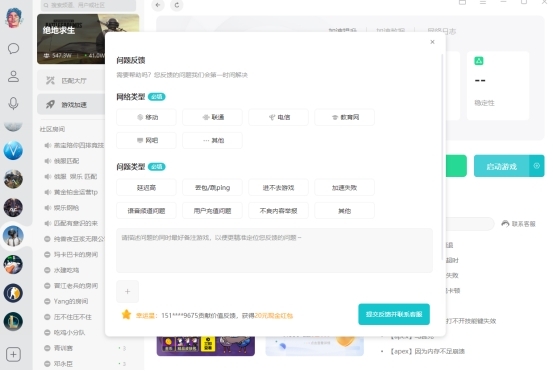Select 语音频道问题 problem type

[146, 211]
